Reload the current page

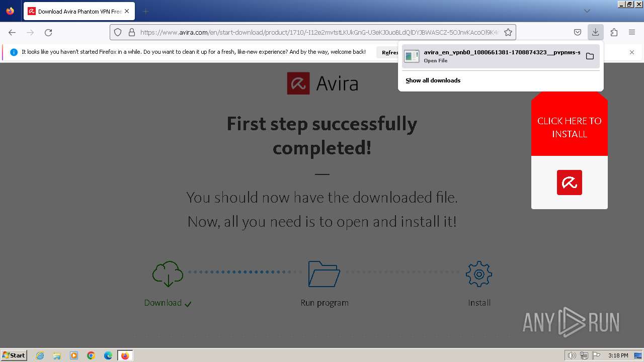(48, 32)
